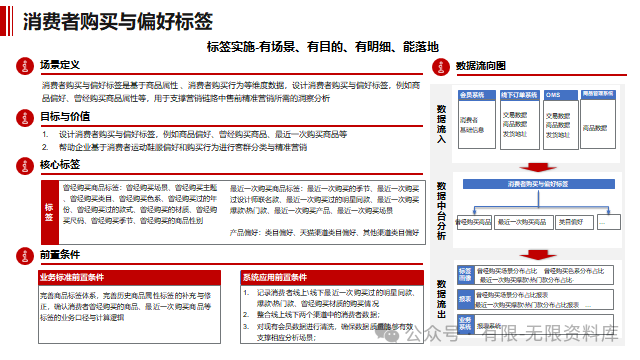Click the 业务标准前置条件 red header

click(129, 278)
